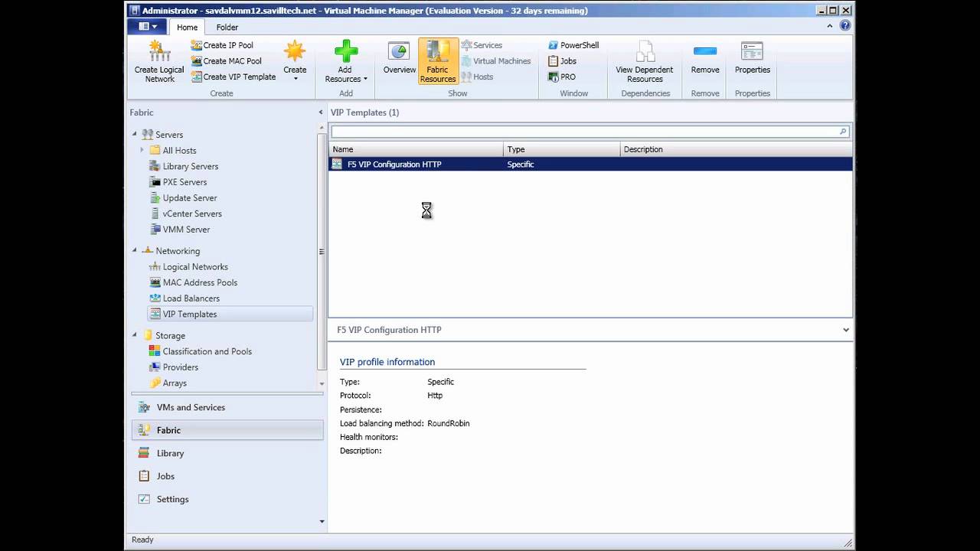Screen dimensions: 980x551
Task: Click the Servers tree label
Action: coord(169,135)
